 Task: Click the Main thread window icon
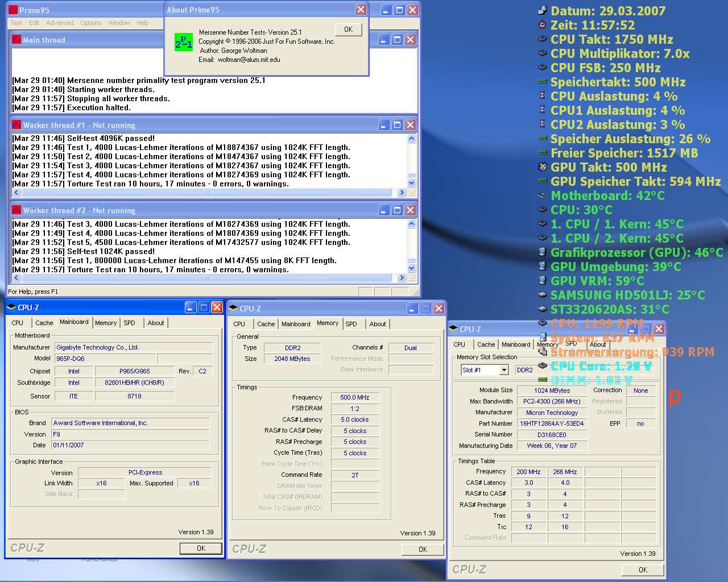tap(16, 39)
